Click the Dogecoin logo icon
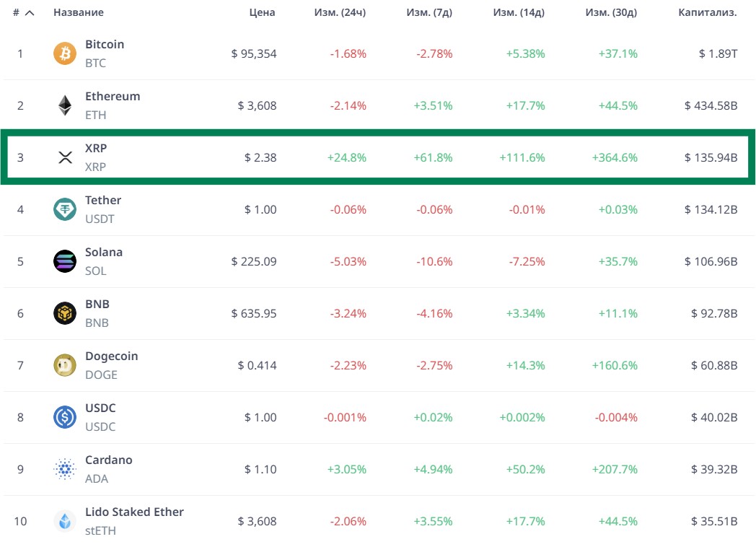Image resolution: width=756 pixels, height=547 pixels. click(65, 365)
